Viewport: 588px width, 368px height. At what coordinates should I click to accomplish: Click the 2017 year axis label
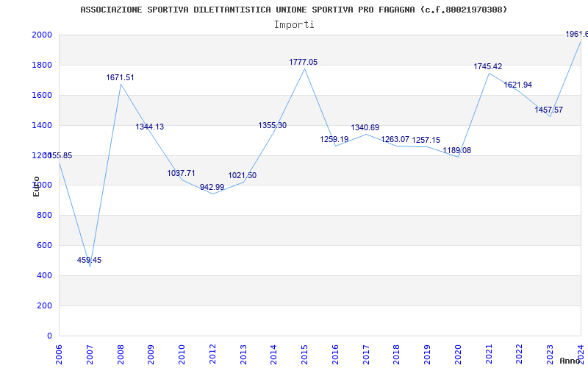pyautogui.click(x=366, y=355)
